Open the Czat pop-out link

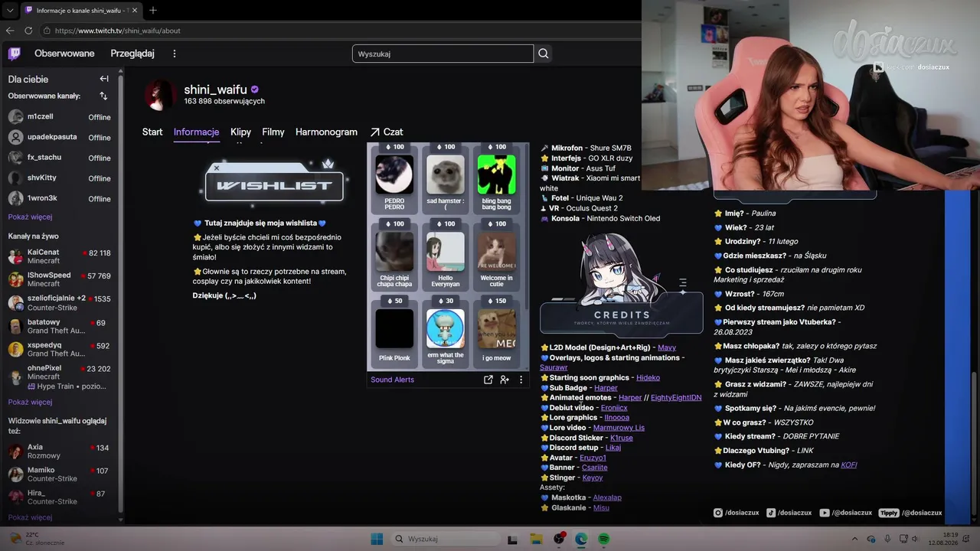pyautogui.click(x=387, y=132)
